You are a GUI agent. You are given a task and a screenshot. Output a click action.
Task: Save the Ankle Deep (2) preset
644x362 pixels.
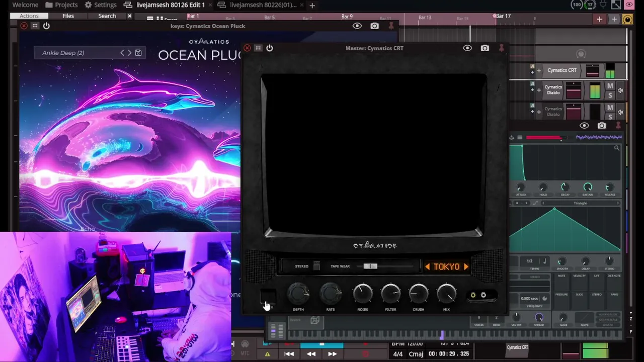point(138,53)
